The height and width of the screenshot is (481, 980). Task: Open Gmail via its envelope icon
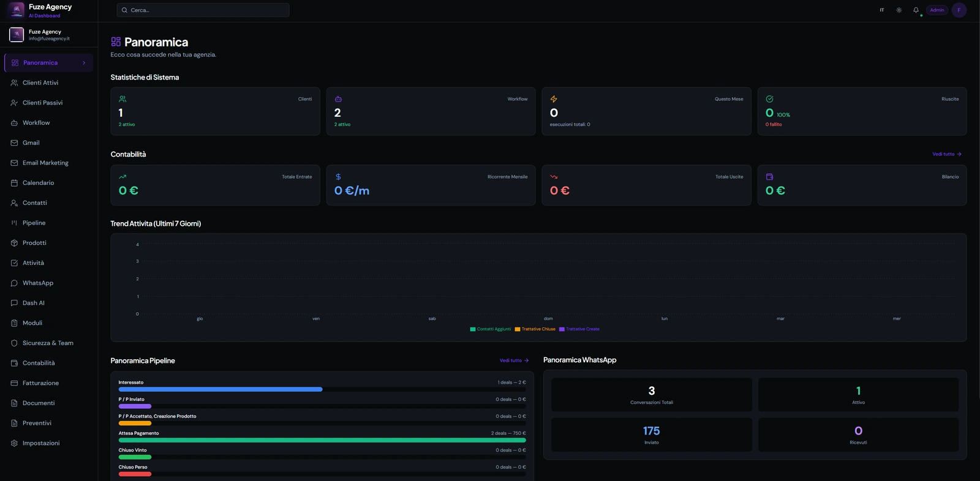(x=14, y=143)
